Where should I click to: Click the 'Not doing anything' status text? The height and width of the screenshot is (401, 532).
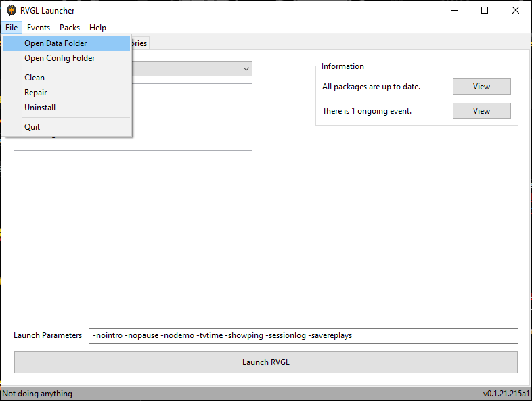tap(37, 394)
